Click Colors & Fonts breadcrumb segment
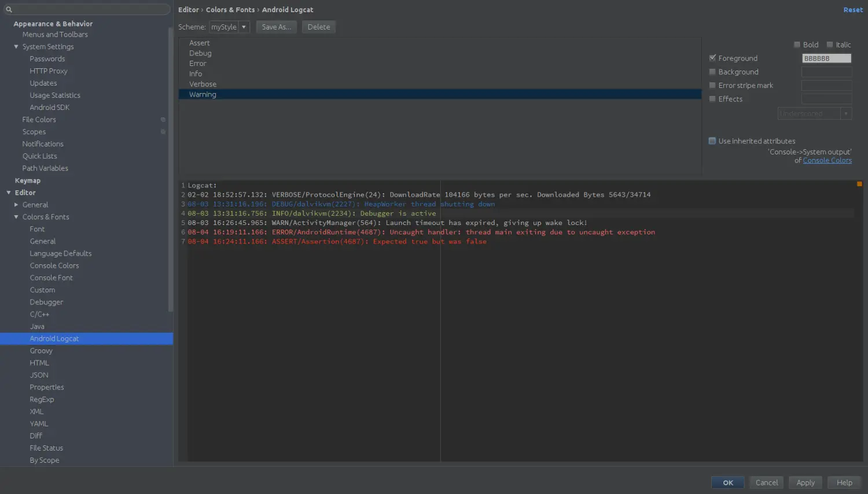Screen dimensions: 868x494 [230, 10]
